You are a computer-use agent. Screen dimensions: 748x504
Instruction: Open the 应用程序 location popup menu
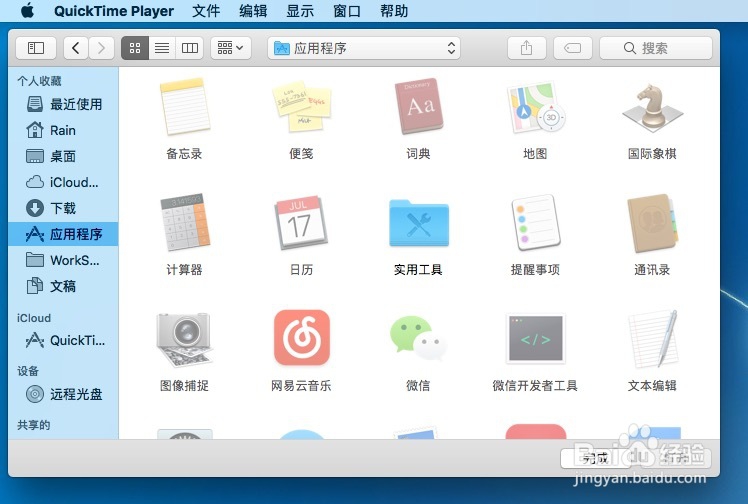364,48
